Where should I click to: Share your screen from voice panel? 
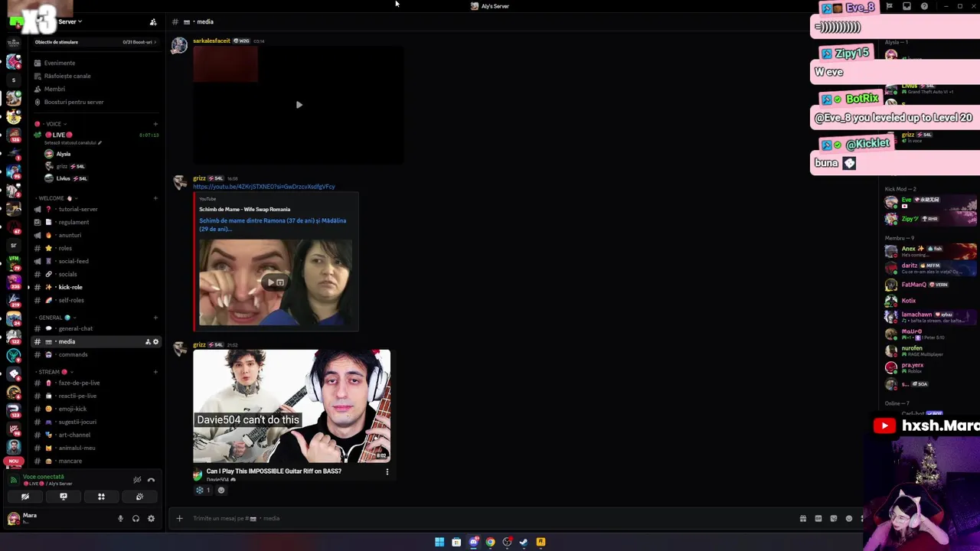(x=64, y=497)
